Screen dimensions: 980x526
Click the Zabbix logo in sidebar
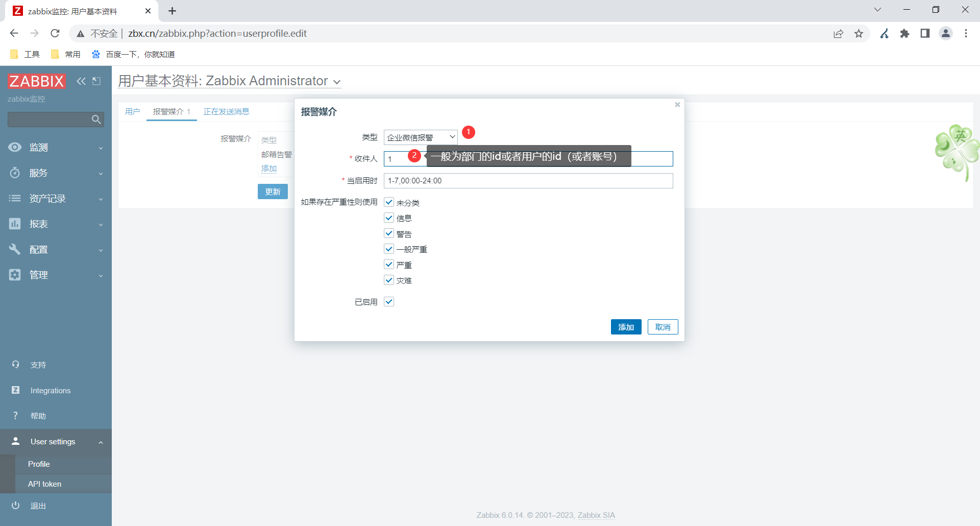tap(37, 81)
